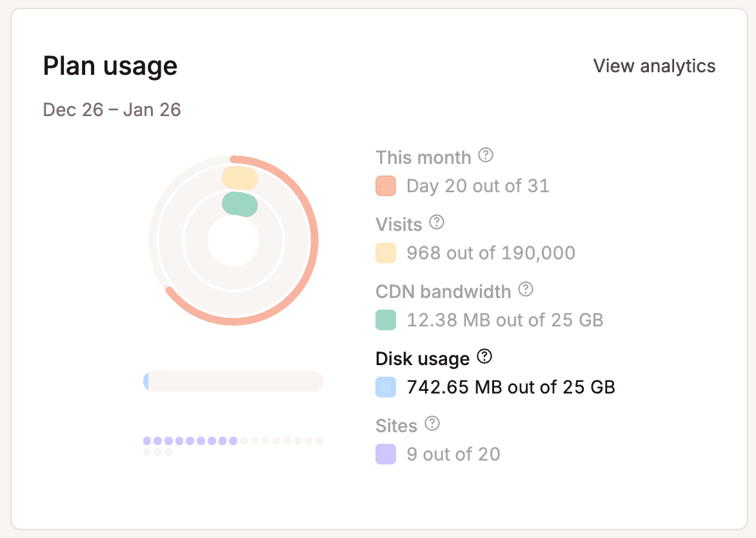Select the orange This month legend square
756x538 pixels.
point(385,186)
